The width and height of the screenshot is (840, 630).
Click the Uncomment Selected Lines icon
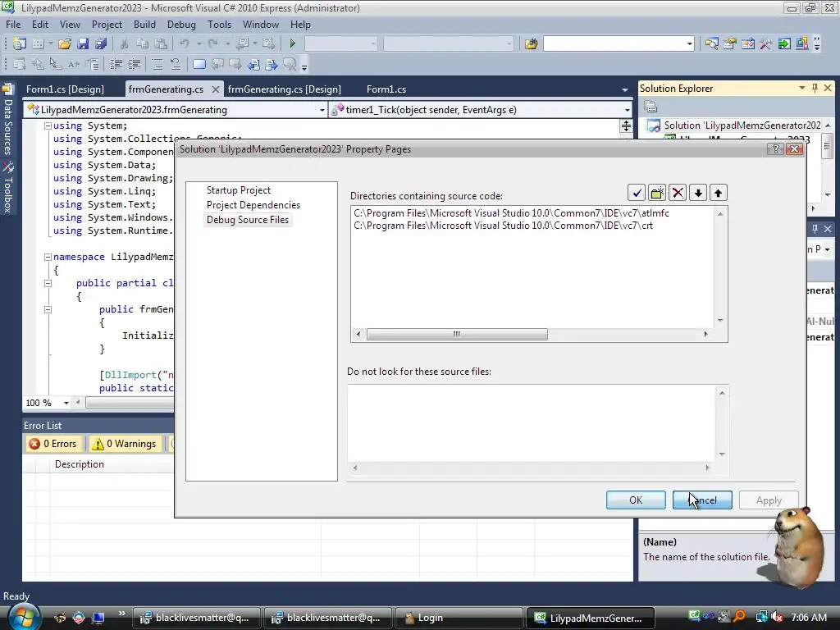pos(176,64)
